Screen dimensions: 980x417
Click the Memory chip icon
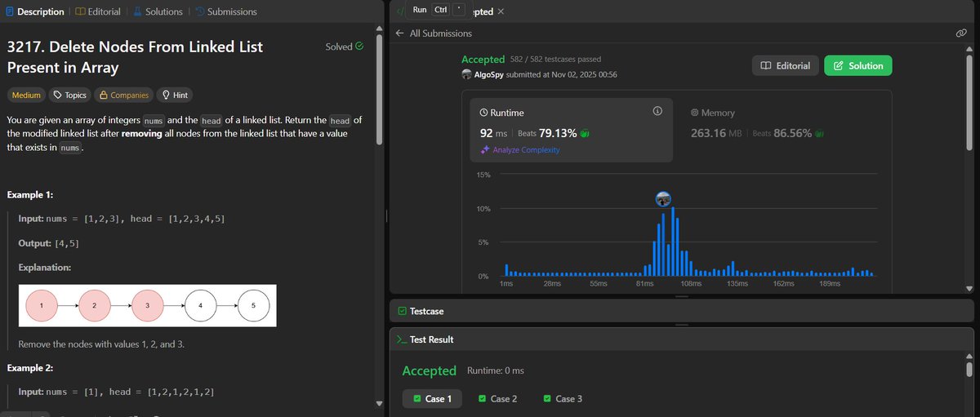tap(695, 113)
